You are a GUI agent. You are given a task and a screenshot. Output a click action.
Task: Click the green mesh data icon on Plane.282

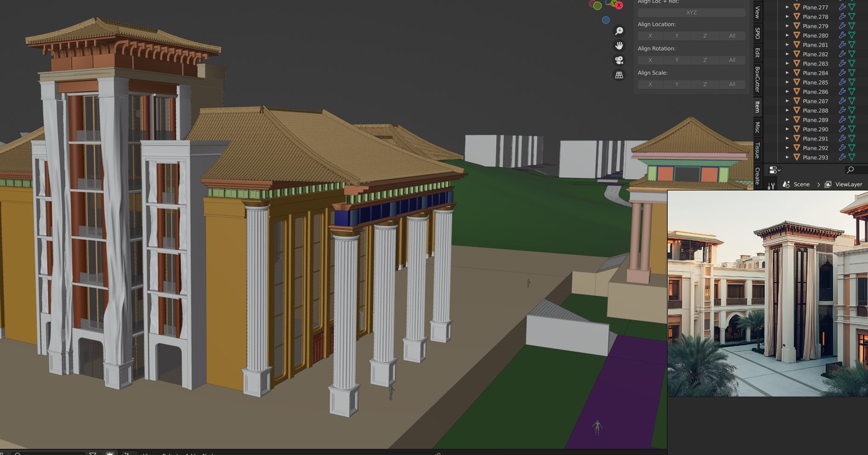click(x=852, y=54)
